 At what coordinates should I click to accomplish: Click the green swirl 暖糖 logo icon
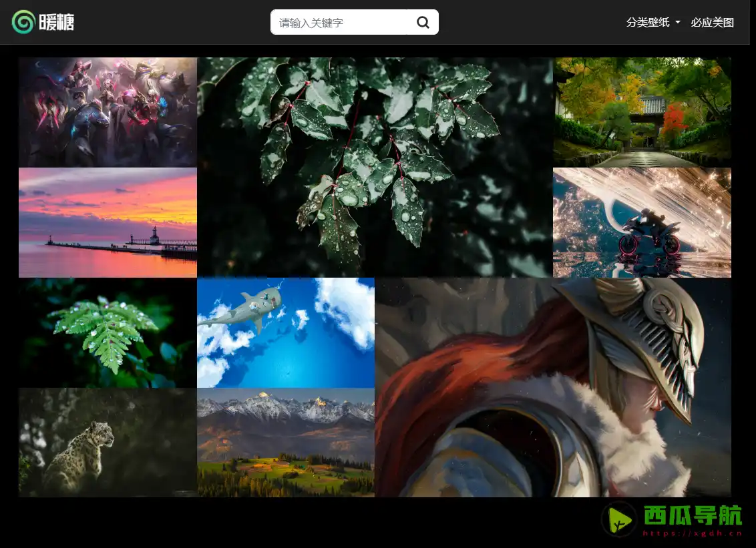pos(23,22)
